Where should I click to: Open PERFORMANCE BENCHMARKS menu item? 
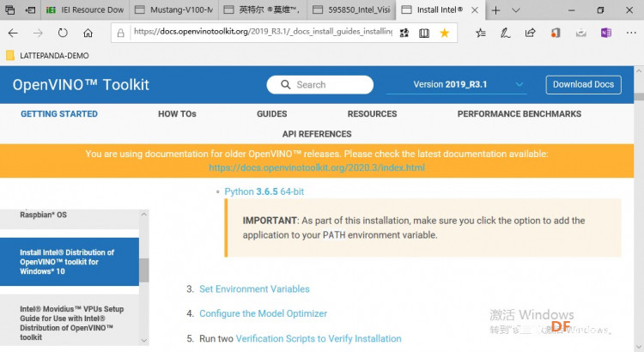point(519,114)
